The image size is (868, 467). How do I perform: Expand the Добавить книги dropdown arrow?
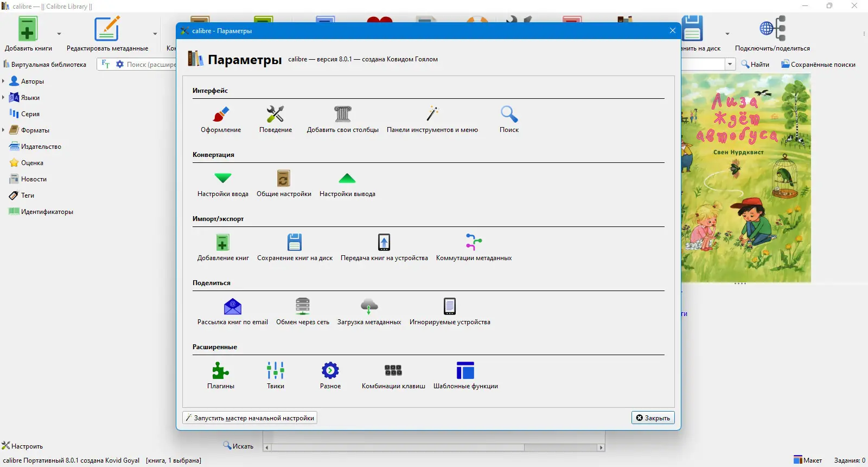coord(59,34)
